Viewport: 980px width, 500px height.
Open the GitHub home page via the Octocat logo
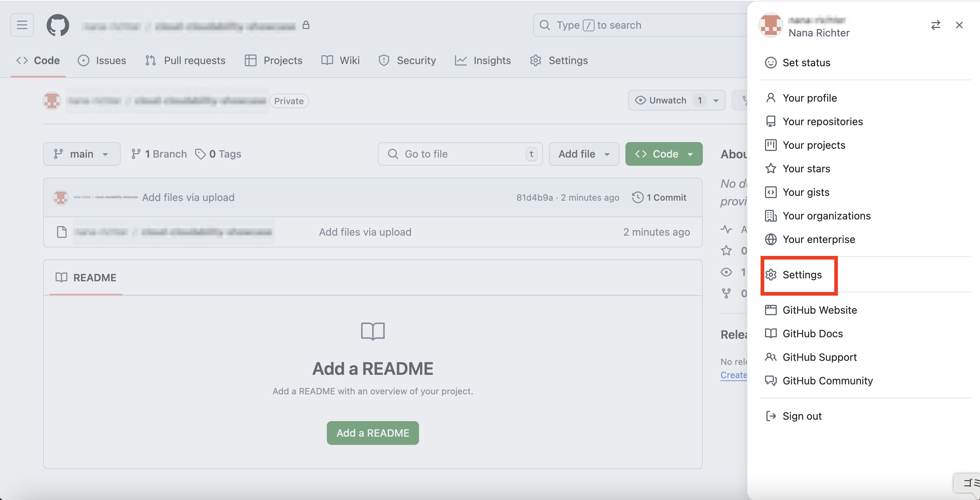(x=58, y=25)
